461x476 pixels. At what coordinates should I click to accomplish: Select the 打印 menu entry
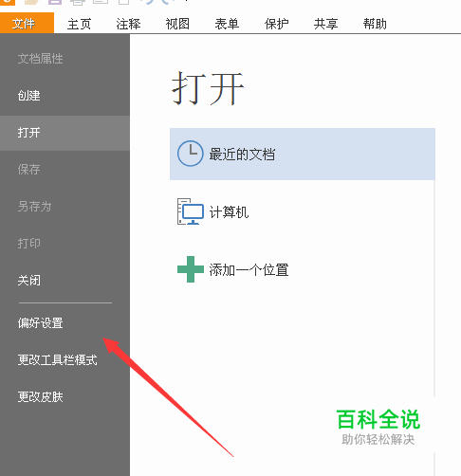(28, 244)
